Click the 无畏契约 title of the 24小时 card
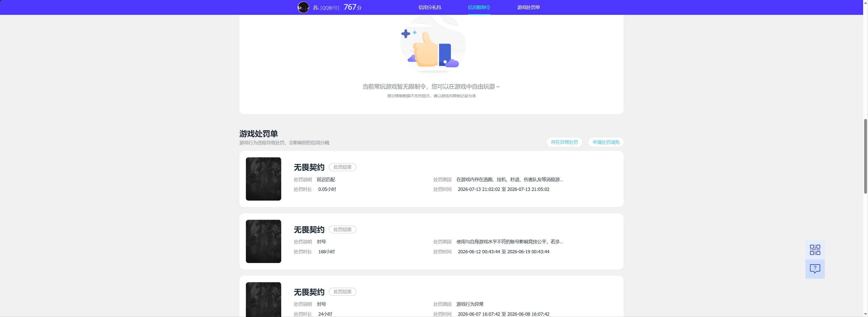Viewport: 868px width, 317px height. 309,292
